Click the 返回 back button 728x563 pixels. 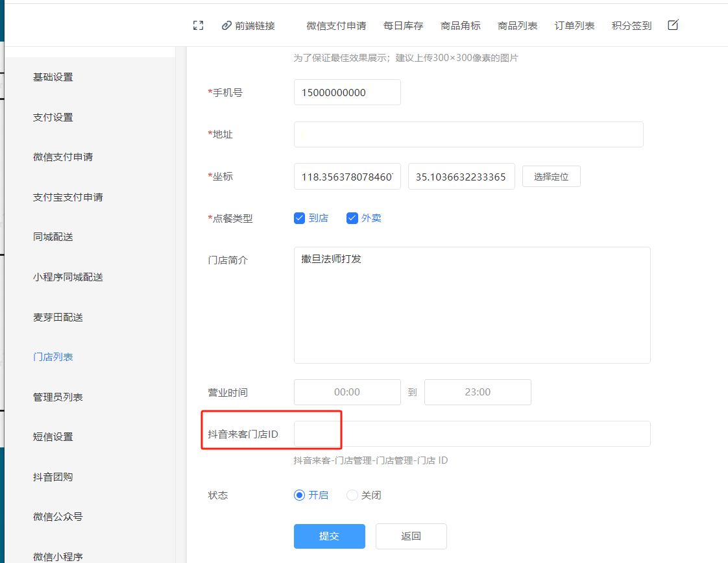pyautogui.click(x=411, y=536)
